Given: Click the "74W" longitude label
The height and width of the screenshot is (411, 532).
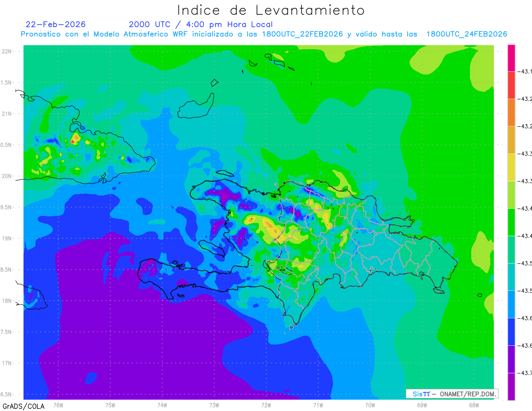Looking at the screenshot, I should coord(162,405).
